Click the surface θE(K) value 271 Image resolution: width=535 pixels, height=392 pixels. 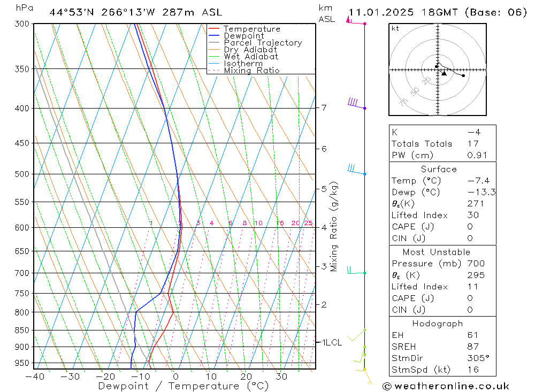[476, 204]
